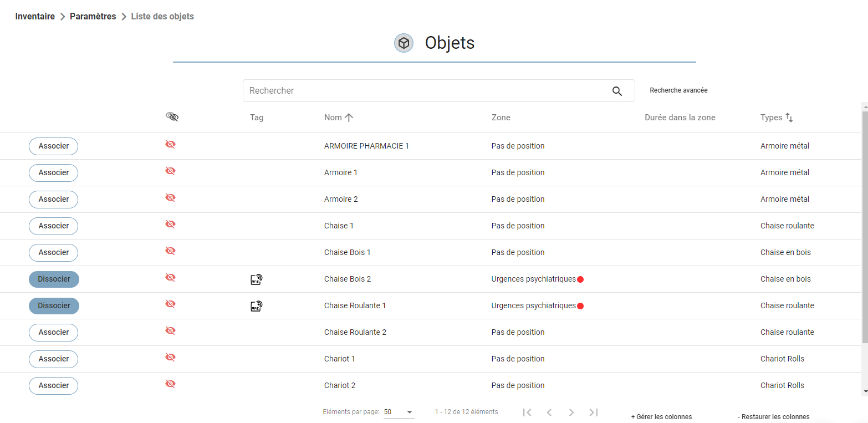Toggle the visibility column header eye icon

tap(172, 116)
